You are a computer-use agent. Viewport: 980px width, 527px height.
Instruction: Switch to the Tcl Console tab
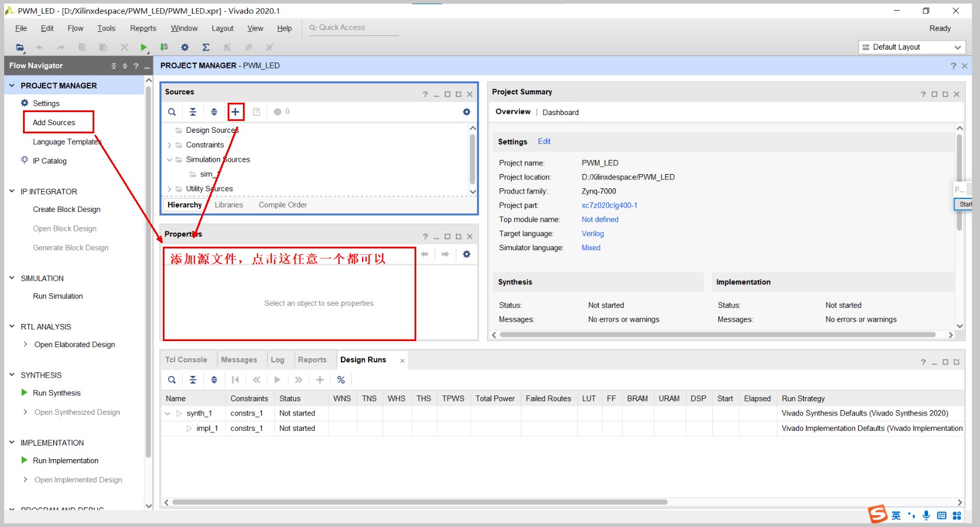[x=186, y=359]
